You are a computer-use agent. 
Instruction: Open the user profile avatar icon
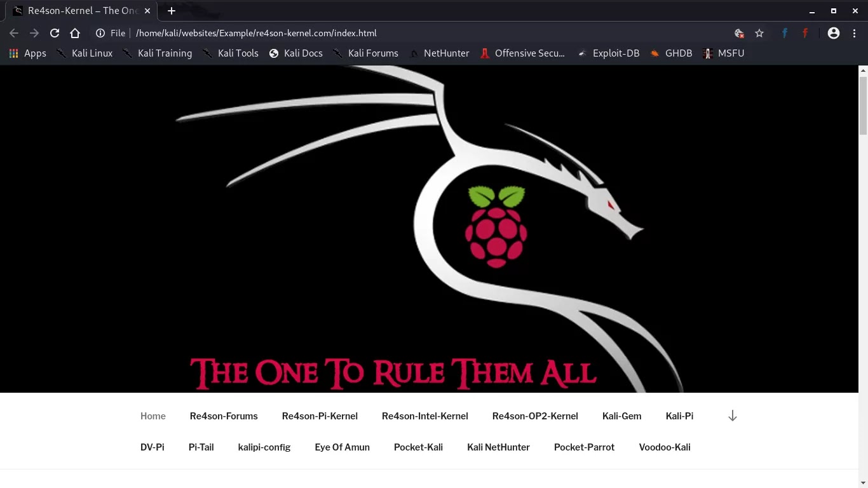pos(834,33)
